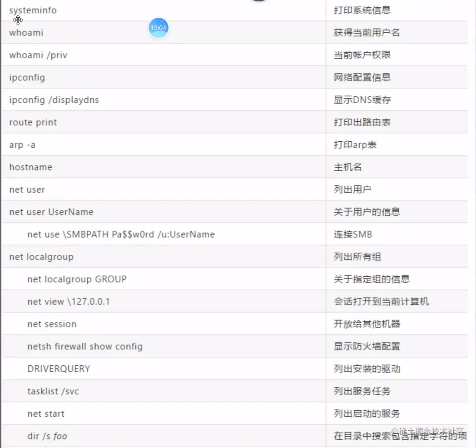Screen dimensions: 476x448
Task: Click 'ipconfig /displaydns' command text
Action: [x=54, y=100]
